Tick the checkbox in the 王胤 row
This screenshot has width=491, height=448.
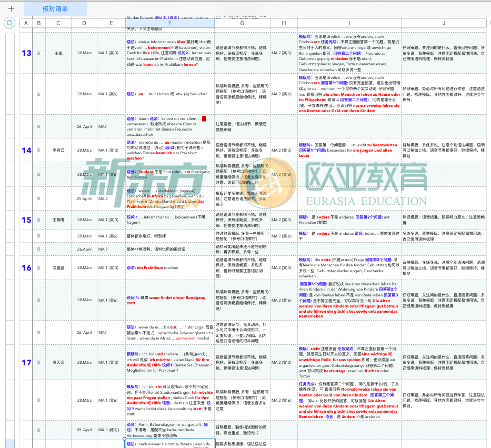tap(38, 53)
